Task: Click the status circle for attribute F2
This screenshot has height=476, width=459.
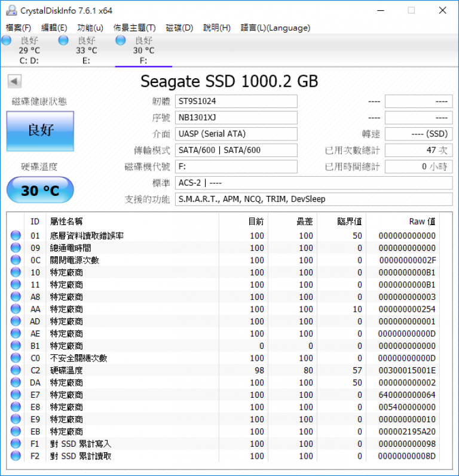Action: pos(16,456)
